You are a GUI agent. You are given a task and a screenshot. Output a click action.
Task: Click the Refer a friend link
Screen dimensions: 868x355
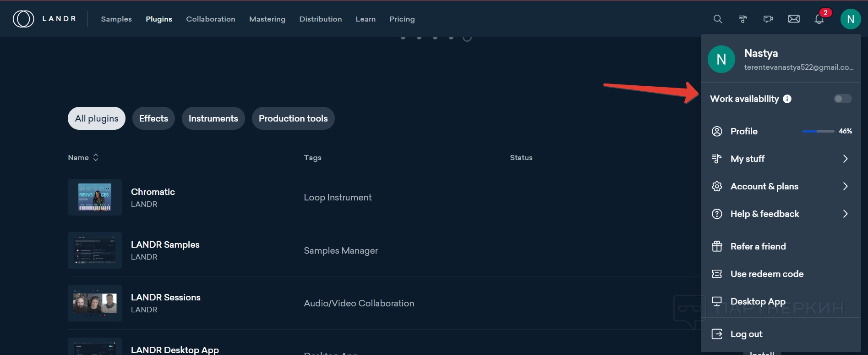click(758, 246)
